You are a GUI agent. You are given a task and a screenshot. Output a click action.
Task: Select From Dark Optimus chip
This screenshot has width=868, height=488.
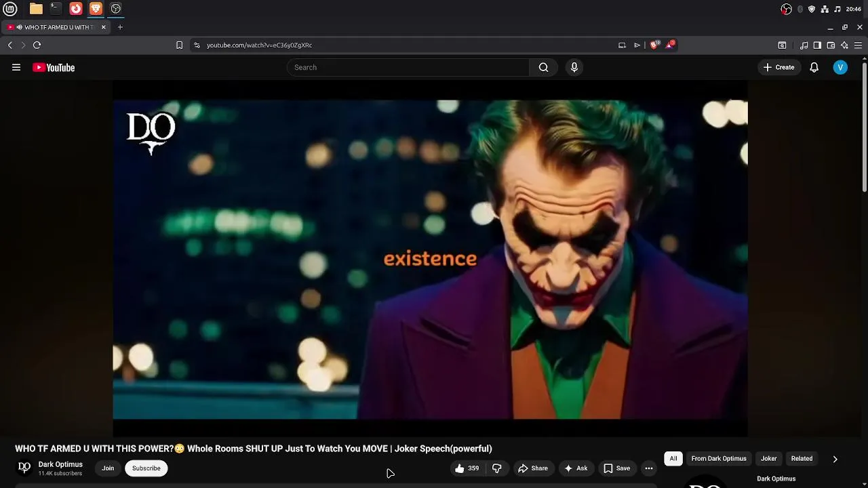[x=719, y=459]
